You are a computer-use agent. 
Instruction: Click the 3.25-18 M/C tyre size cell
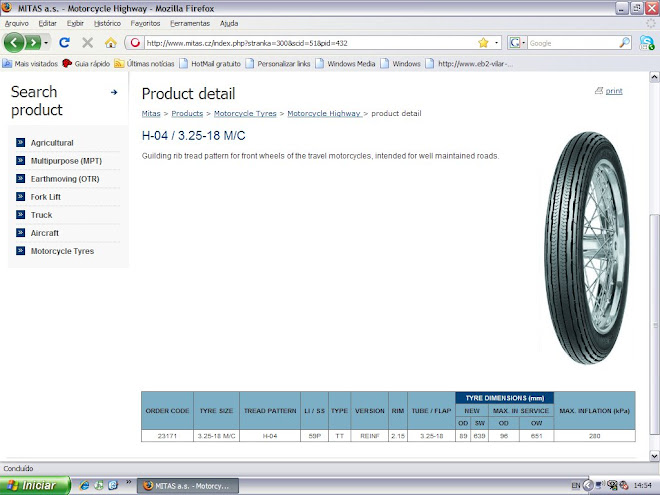pos(216,436)
